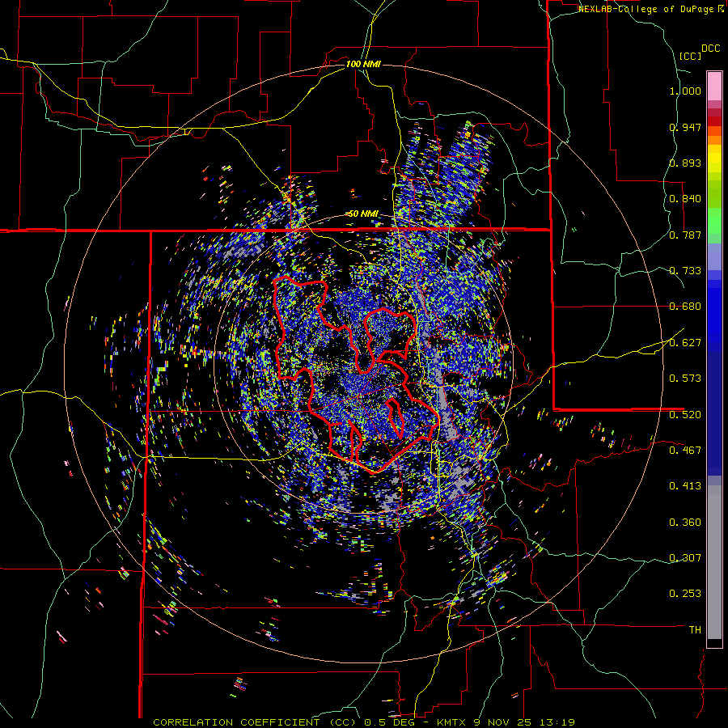Screen dimensions: 728x728
Task: Click the Correlation Coefficient KMTX caption text
Action: click(x=364, y=722)
